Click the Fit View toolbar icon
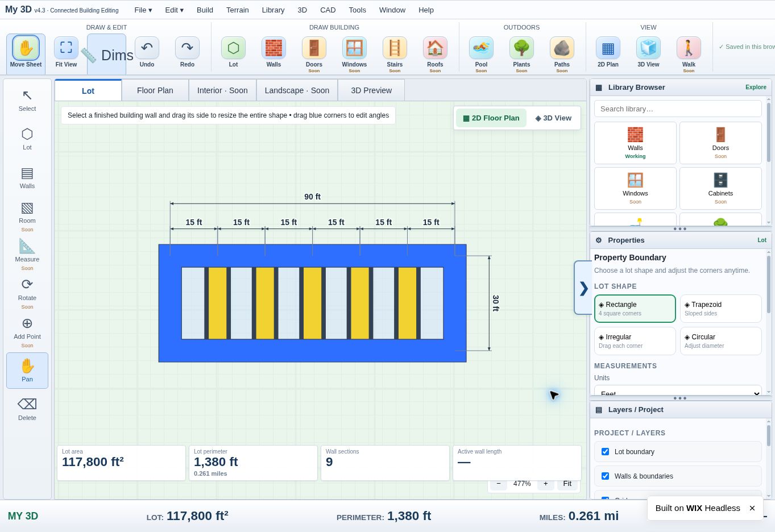The height and width of the screenshot is (532, 775). (66, 53)
